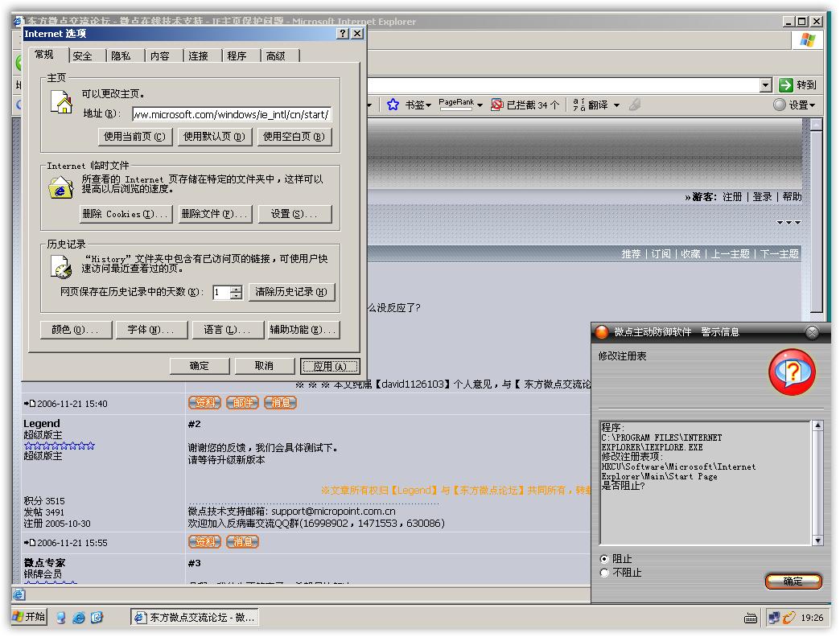Click 确定 in the 微点 alert window

coord(793,582)
